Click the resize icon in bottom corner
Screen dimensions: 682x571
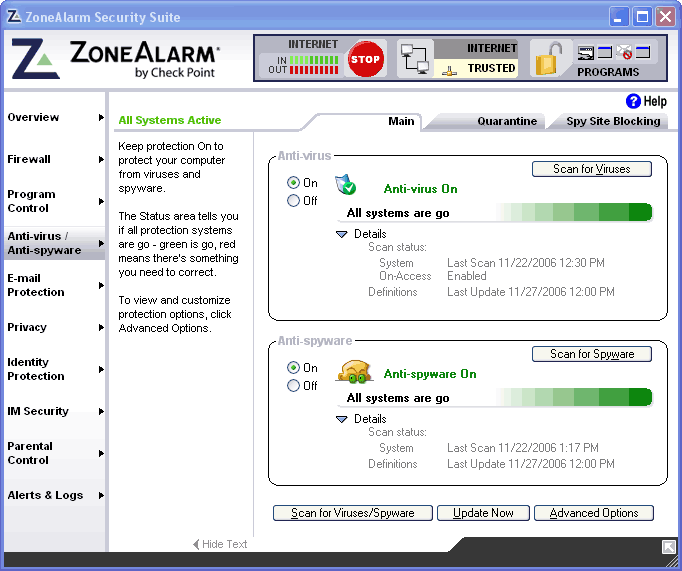pyautogui.click(x=669, y=547)
